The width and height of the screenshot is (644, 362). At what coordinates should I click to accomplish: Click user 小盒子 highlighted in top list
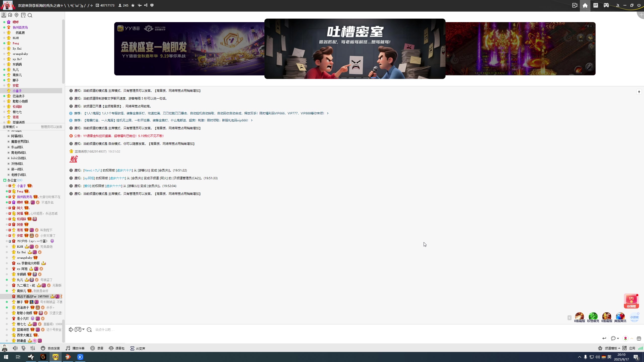click(17, 91)
